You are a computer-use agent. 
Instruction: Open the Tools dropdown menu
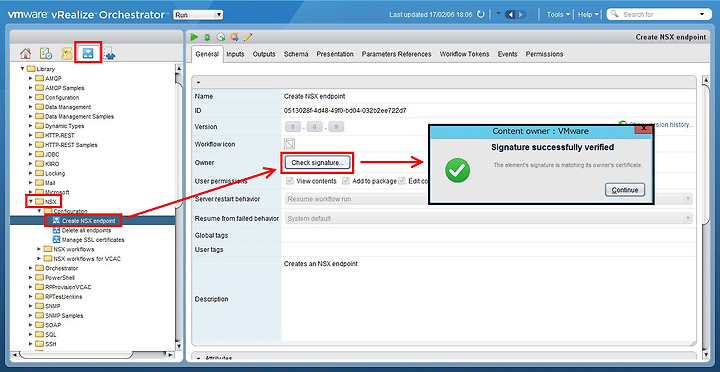tap(558, 15)
